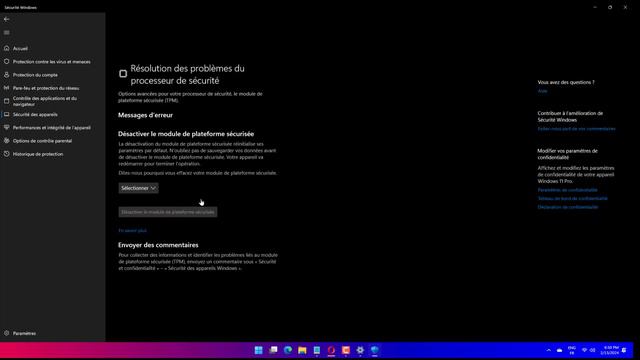Open the ENG FR language switcher

(x=572, y=350)
